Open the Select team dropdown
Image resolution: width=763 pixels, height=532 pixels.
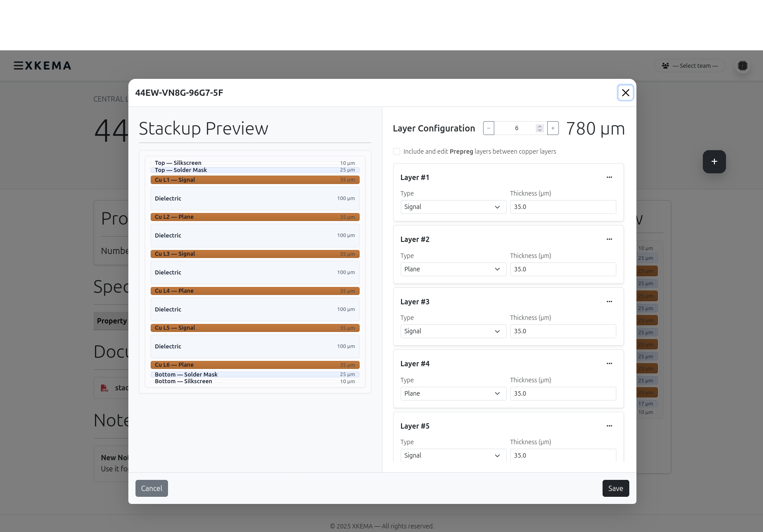[x=689, y=65]
